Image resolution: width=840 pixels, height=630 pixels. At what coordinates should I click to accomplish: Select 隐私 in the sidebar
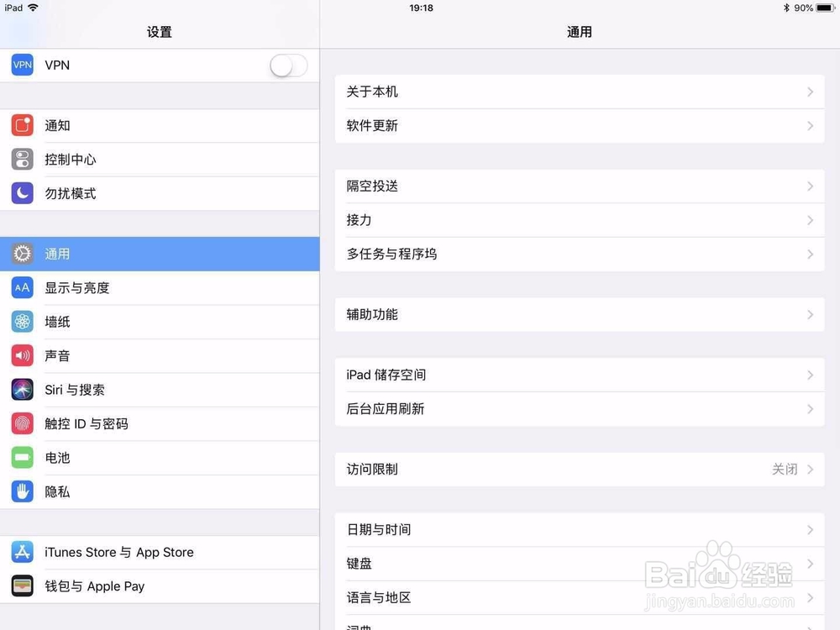(x=160, y=491)
